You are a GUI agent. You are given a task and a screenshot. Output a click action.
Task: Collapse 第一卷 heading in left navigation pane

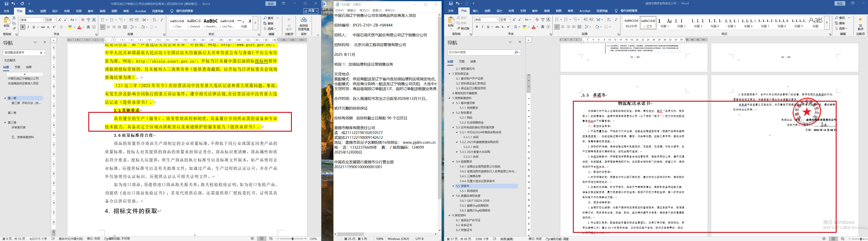point(5,98)
